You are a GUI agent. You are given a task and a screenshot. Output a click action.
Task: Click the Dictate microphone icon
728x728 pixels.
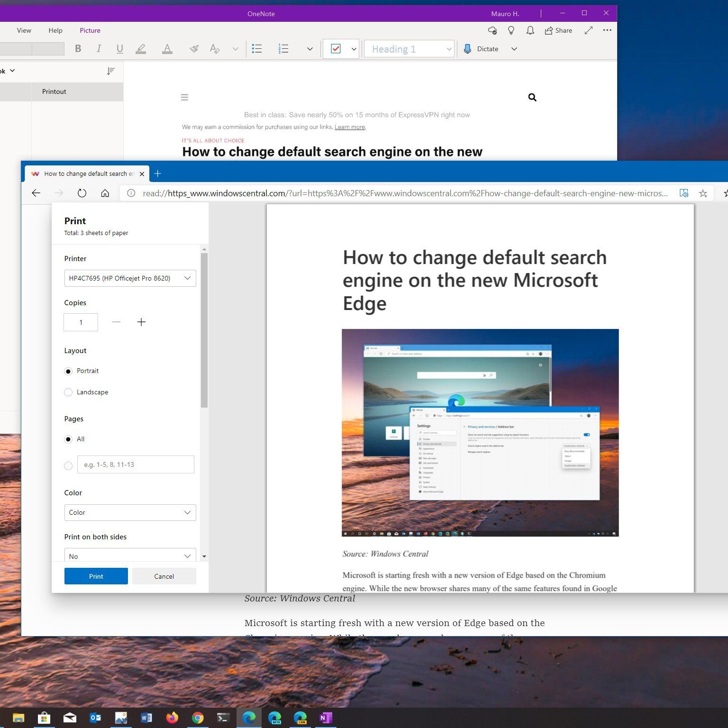(468, 49)
